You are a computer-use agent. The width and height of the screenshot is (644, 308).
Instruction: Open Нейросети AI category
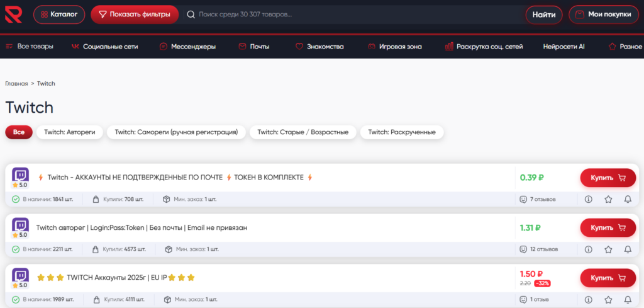[563, 47]
